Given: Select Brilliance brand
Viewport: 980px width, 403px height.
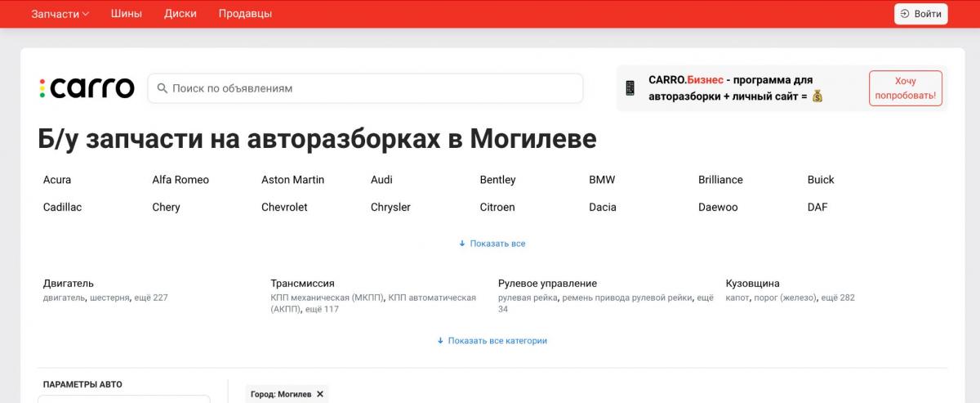Looking at the screenshot, I should pos(720,180).
